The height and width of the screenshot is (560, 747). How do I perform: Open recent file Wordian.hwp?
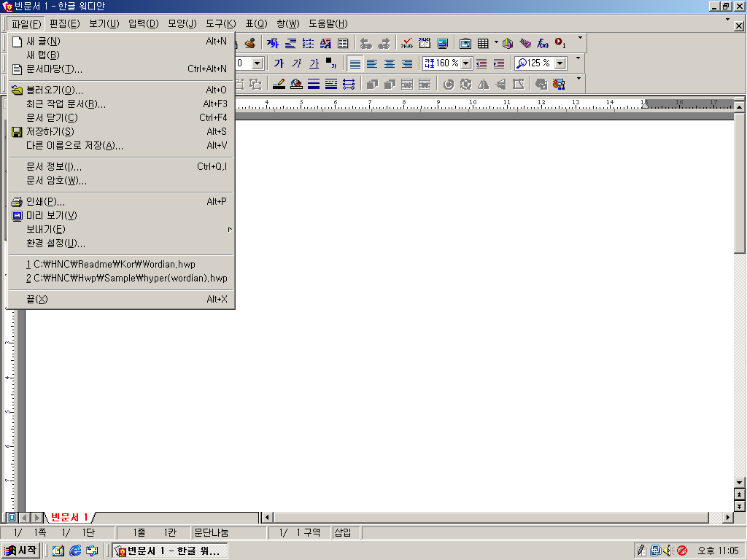tap(120, 264)
